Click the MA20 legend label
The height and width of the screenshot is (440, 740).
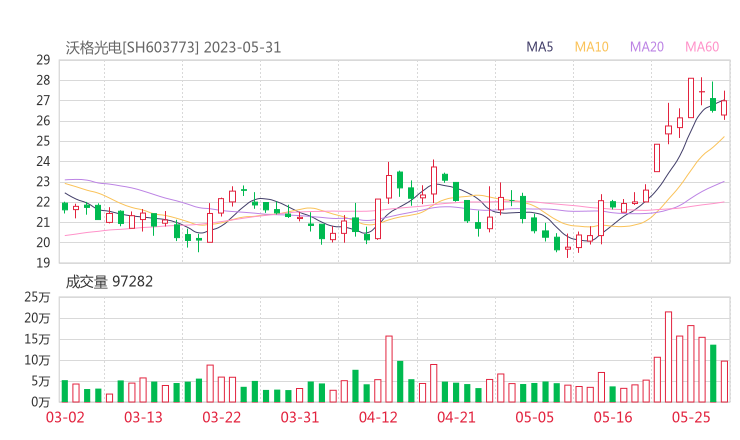[647, 47]
